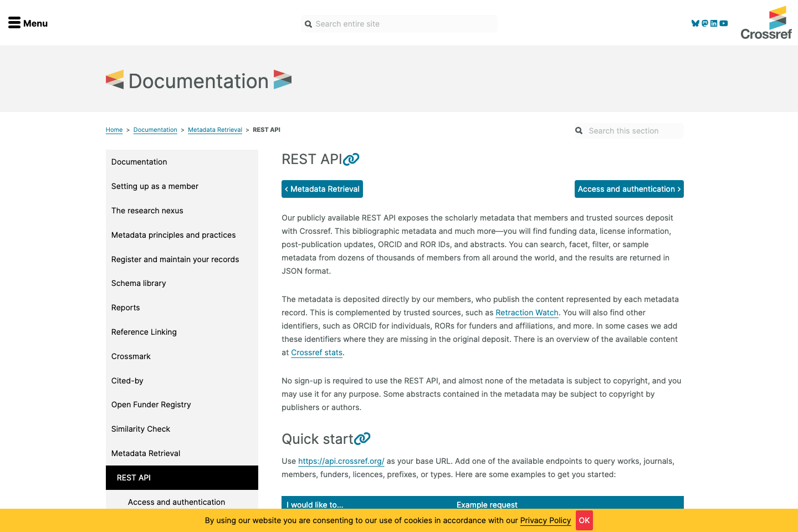This screenshot has width=798, height=532.
Task: Click the magnifier in the site search bar
Action: [x=309, y=24]
